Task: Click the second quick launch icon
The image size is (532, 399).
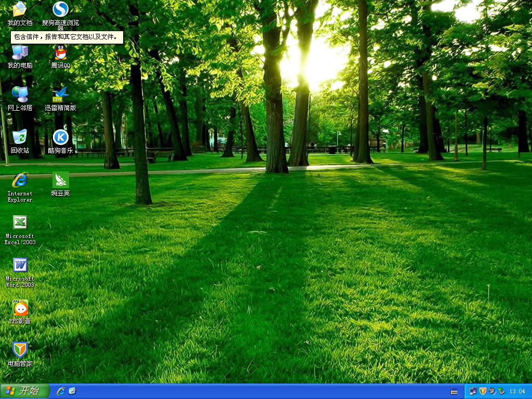Action: [x=72, y=391]
